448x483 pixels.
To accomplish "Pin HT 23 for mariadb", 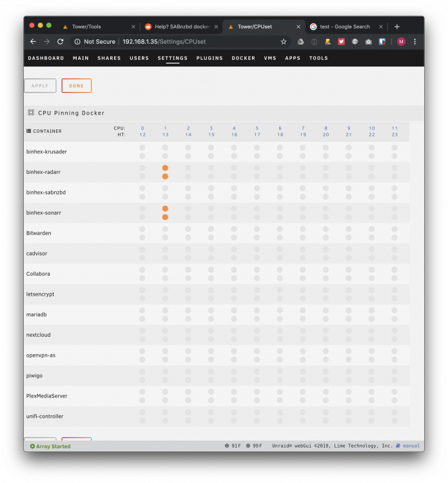I will pyautogui.click(x=394, y=319).
